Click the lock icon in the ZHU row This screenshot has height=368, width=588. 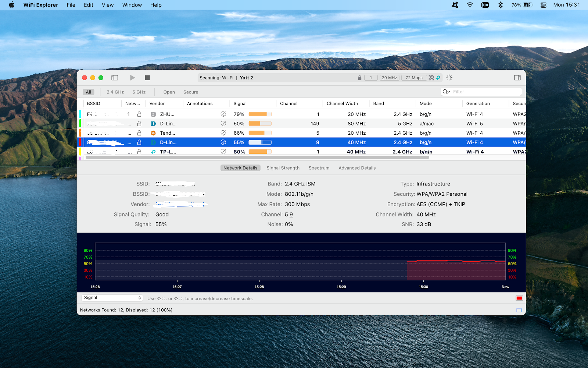tap(139, 114)
